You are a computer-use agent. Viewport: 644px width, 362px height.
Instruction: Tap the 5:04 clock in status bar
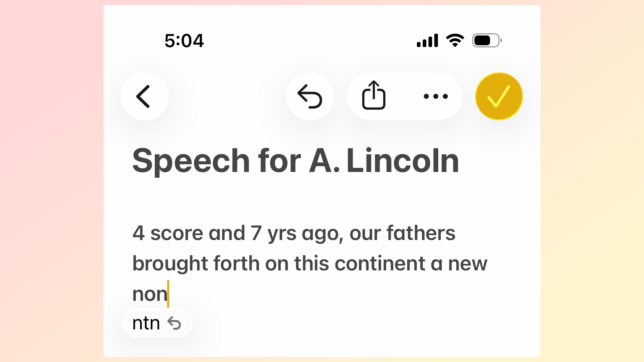tap(184, 41)
